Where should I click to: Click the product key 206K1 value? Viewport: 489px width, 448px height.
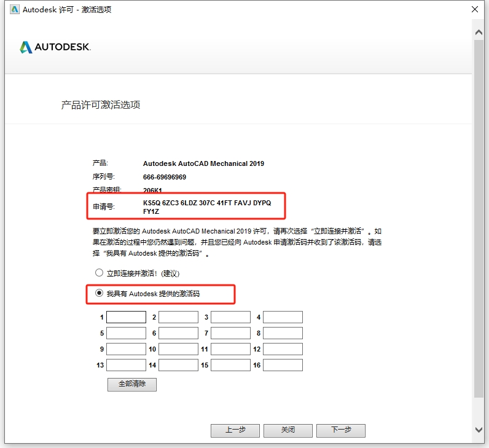point(152,190)
